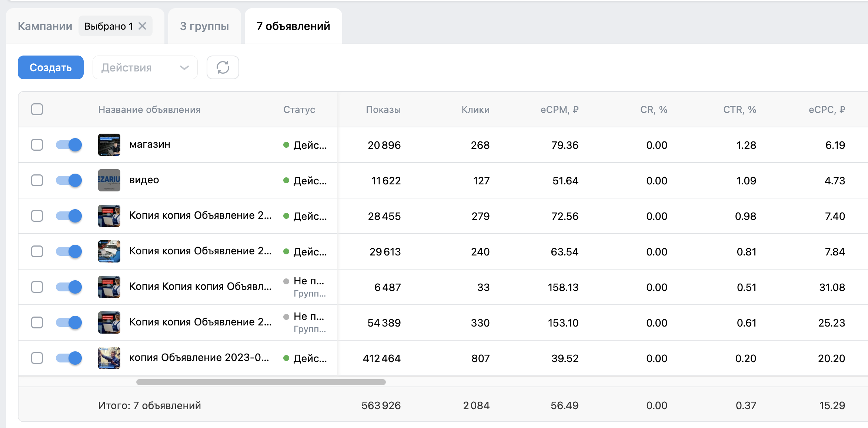Open thumbnail of копия Объявление 2023-0 ad
This screenshot has height=428, width=868.
pos(109,358)
